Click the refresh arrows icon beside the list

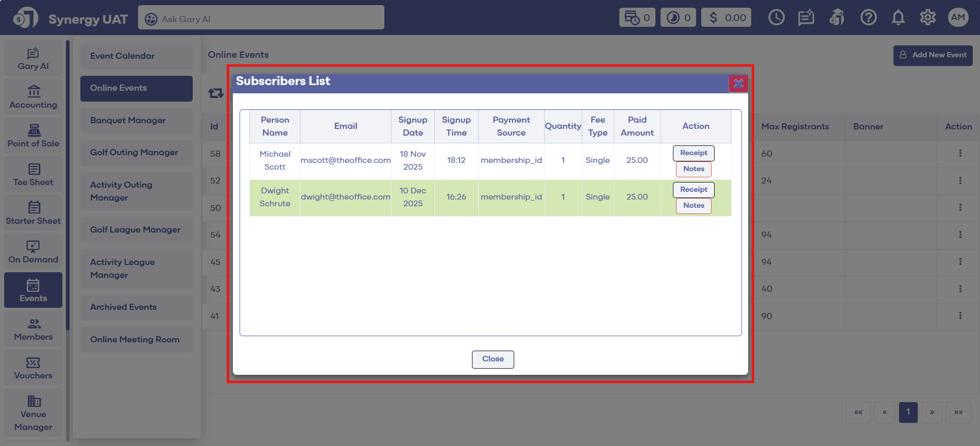tap(216, 93)
